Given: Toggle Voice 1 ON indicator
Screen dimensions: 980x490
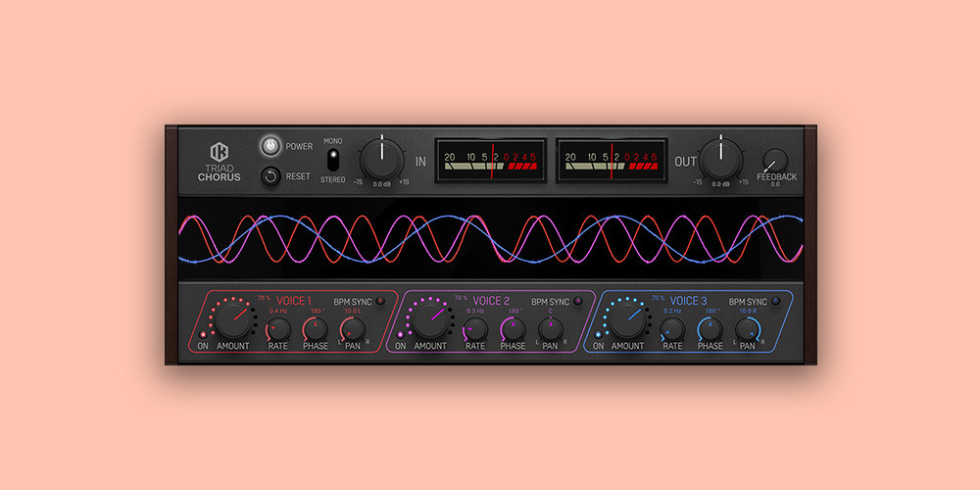Looking at the screenshot, I should click(x=203, y=333).
